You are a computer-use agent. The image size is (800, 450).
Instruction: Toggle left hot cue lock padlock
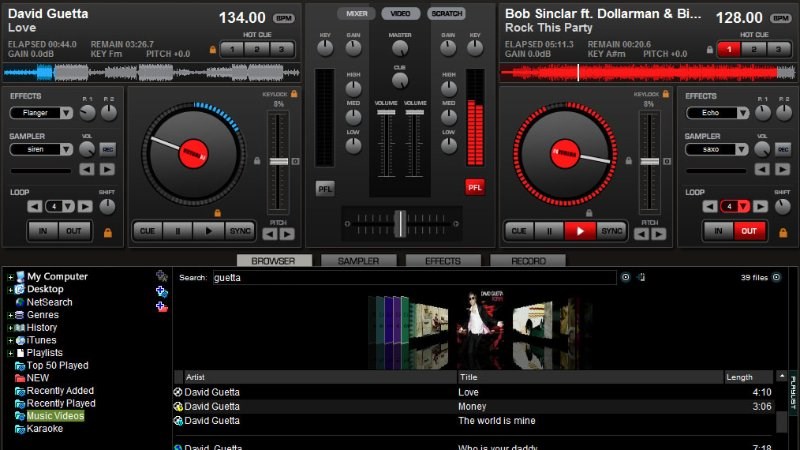pyautogui.click(x=213, y=49)
